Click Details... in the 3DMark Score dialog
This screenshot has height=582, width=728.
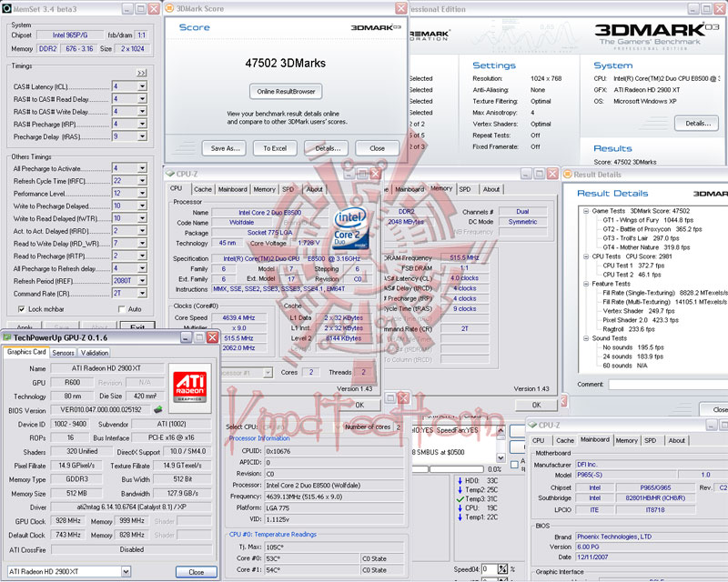[x=328, y=148]
